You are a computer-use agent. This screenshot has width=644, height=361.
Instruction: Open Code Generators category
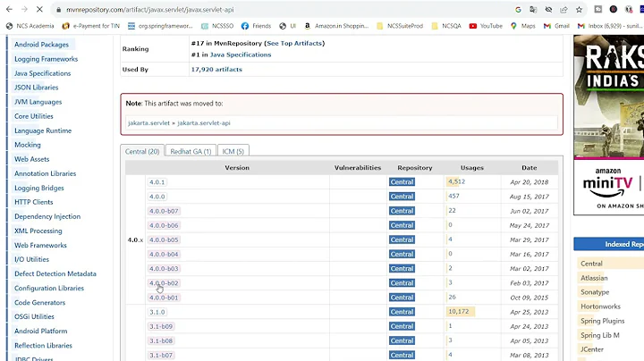[40, 302]
